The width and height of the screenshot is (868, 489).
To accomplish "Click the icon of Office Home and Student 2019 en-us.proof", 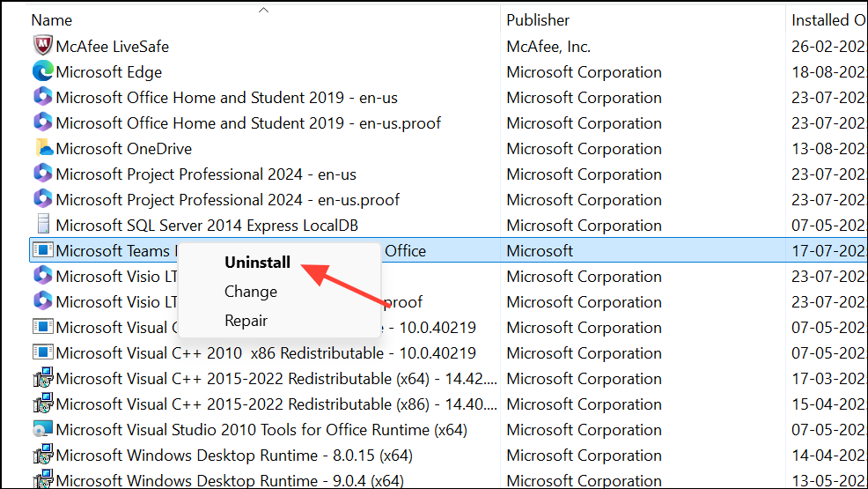I will tap(42, 122).
